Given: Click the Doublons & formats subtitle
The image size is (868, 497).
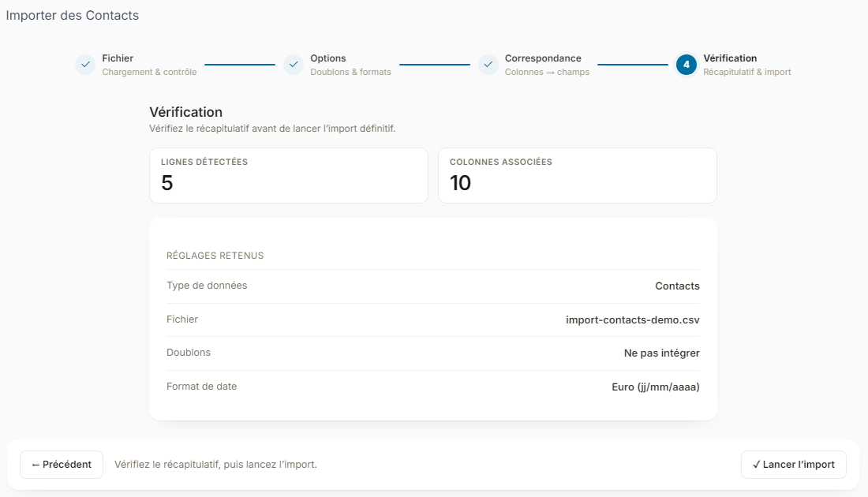Looking at the screenshot, I should pyautogui.click(x=350, y=72).
